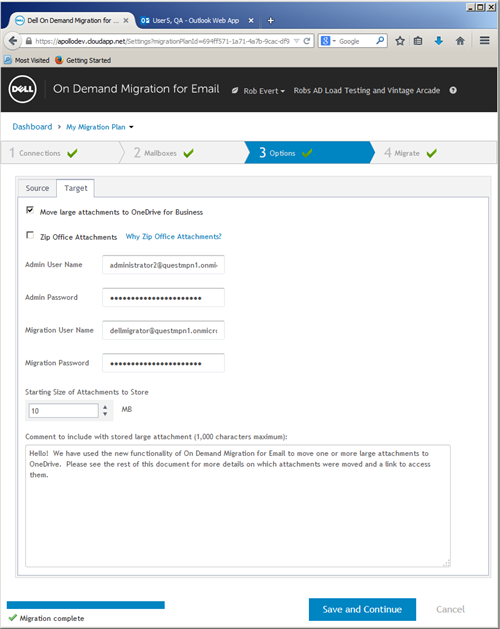Increase attachment size with up spinner

pyautogui.click(x=105, y=407)
